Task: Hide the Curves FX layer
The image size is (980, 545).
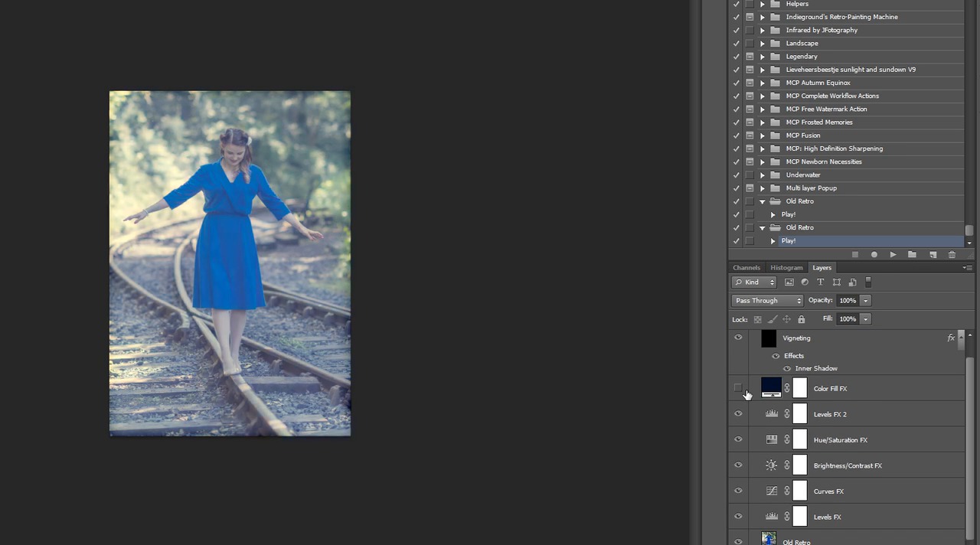Action: coord(738,491)
